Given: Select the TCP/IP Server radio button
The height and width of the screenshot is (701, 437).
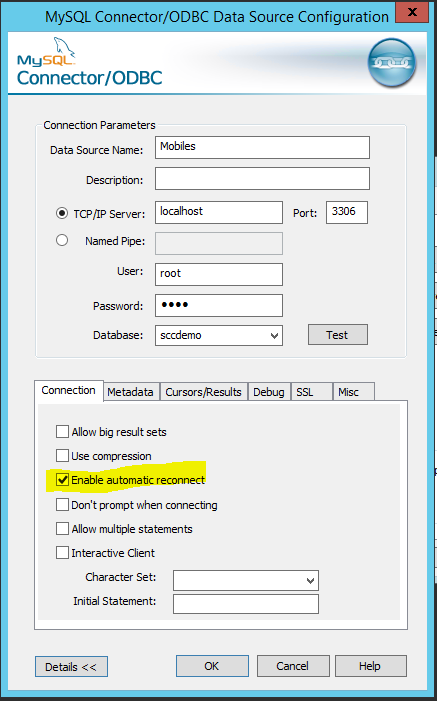Looking at the screenshot, I should [62, 213].
